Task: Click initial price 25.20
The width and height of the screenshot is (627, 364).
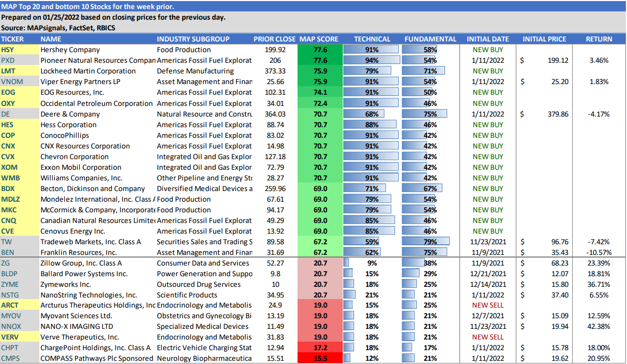Action: click(x=560, y=81)
